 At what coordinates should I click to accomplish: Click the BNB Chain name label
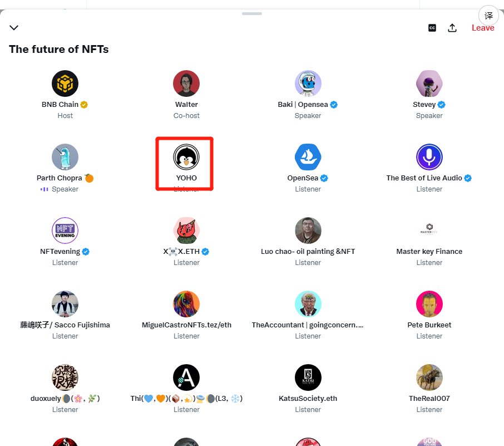[x=60, y=105]
